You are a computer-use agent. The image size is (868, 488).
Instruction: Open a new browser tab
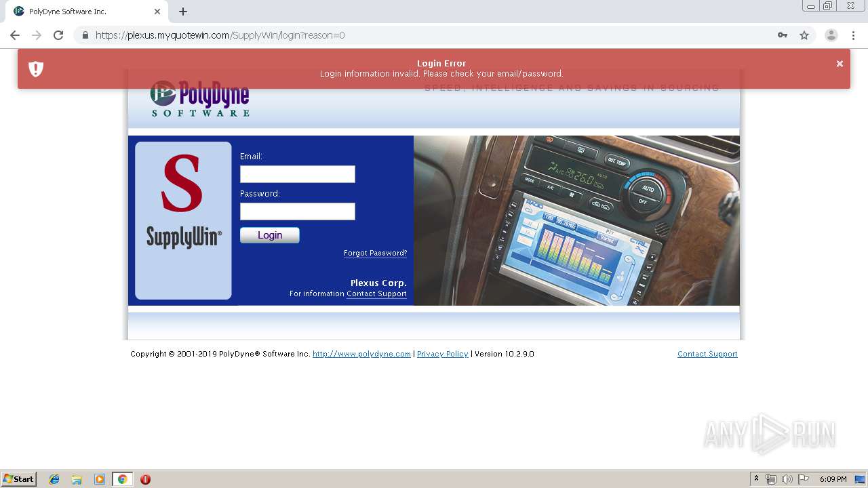tap(183, 12)
